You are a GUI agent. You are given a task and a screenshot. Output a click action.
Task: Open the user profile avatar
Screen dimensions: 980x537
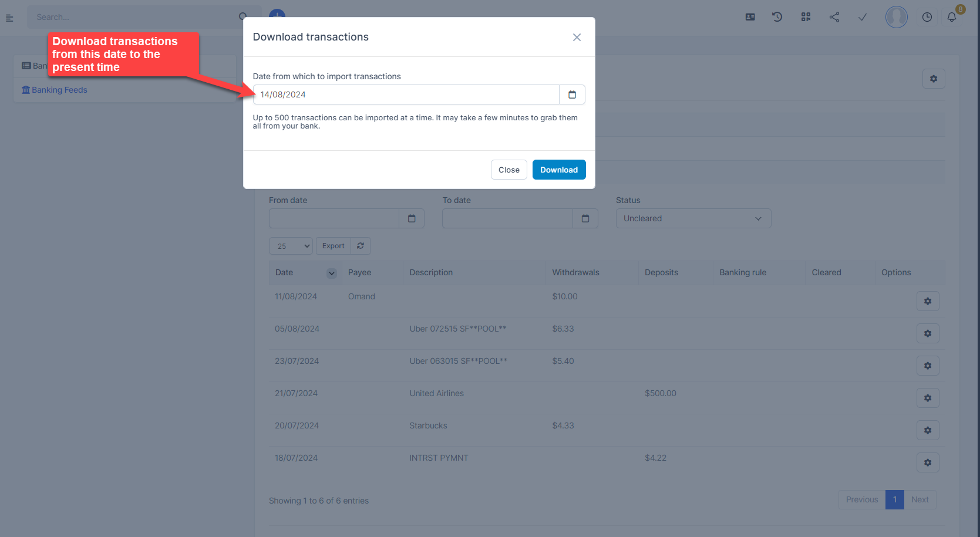(896, 17)
